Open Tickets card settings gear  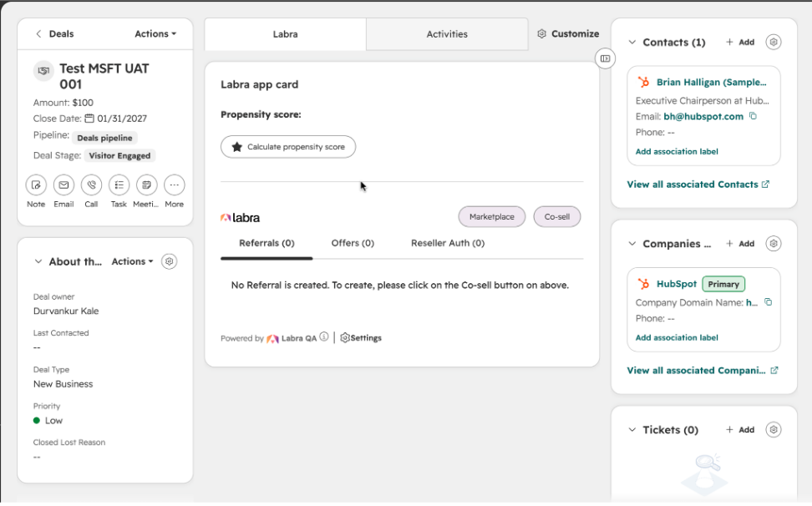[x=774, y=429]
